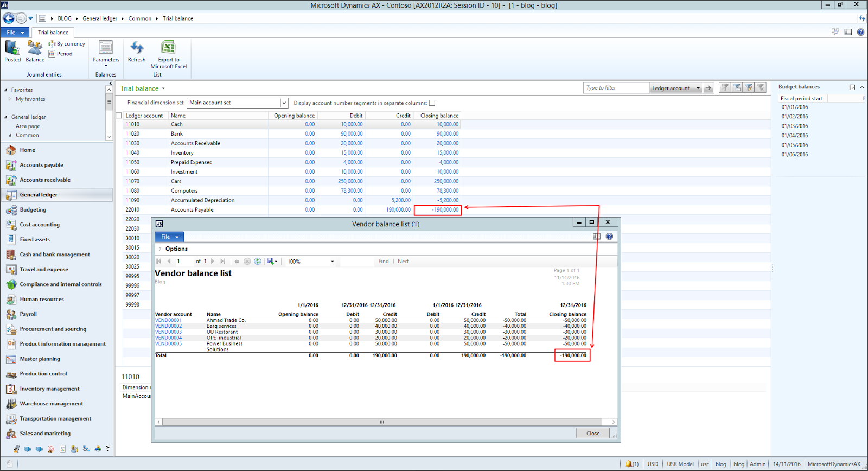Click the report export save icon
This screenshot has height=471, width=868.
tap(271, 262)
